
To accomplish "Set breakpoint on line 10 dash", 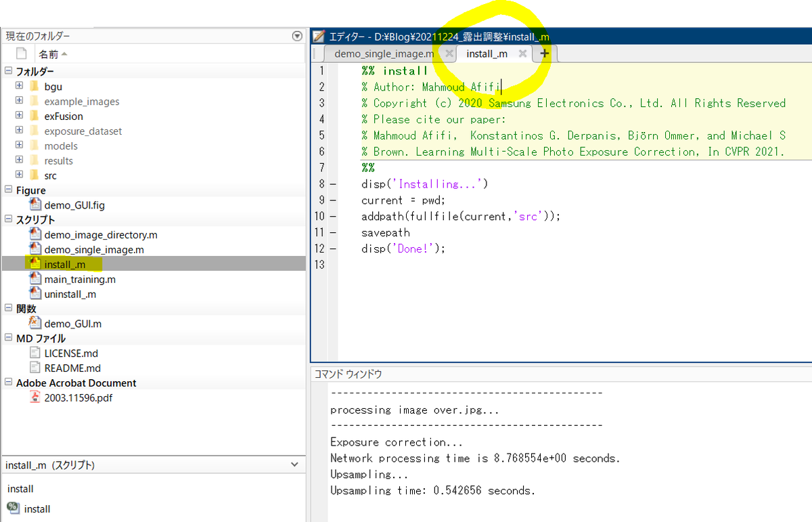I will (x=332, y=217).
